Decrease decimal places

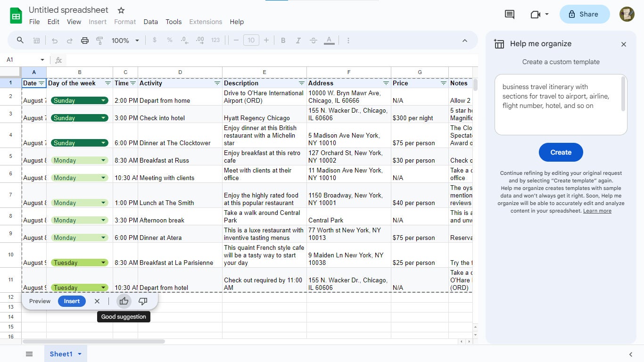[184, 41]
